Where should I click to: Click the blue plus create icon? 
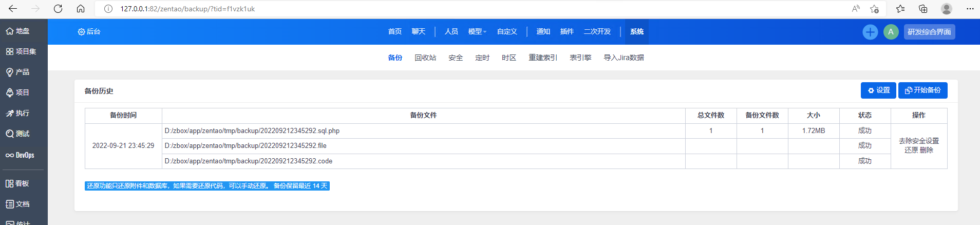pos(870,32)
